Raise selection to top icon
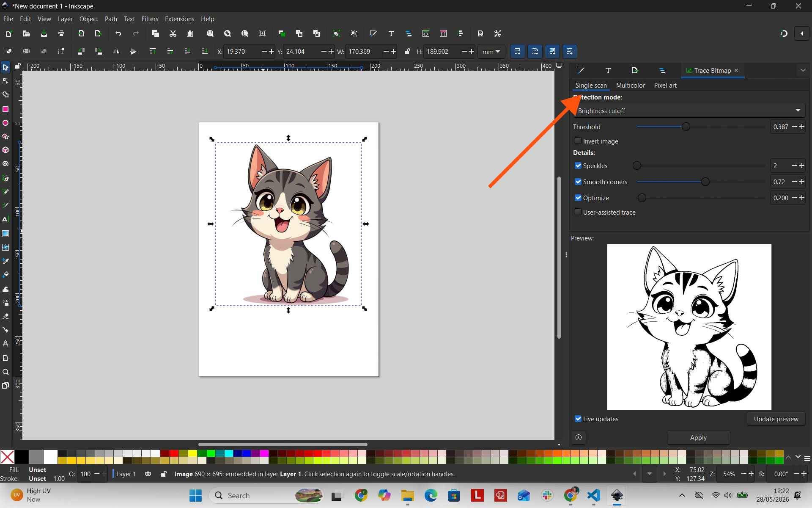Screen dimensions: 812x508 coord(153,51)
